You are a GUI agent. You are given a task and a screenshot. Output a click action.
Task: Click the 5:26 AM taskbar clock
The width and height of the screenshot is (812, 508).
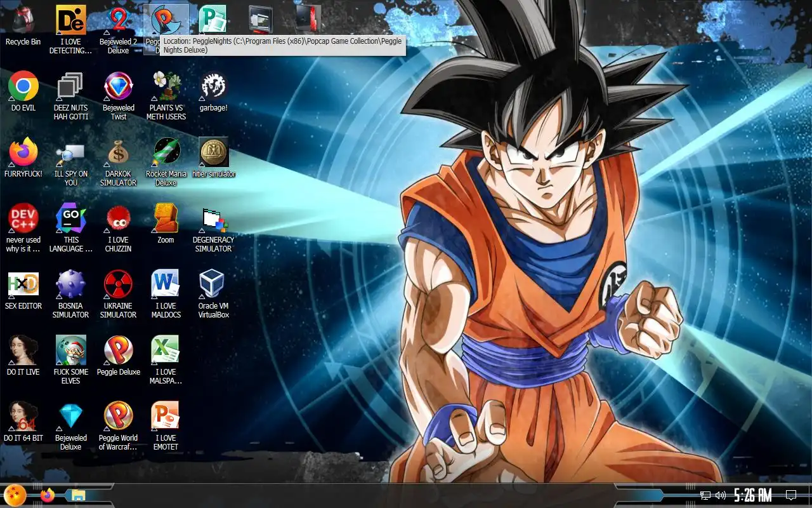[753, 495]
